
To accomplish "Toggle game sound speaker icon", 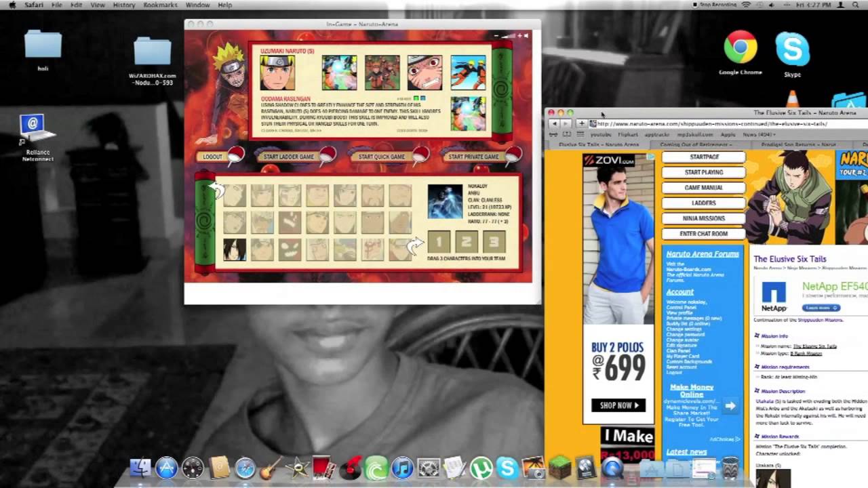I will pos(526,35).
